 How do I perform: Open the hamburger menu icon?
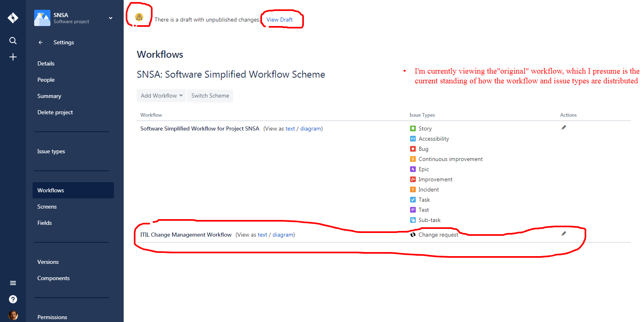click(x=13, y=283)
